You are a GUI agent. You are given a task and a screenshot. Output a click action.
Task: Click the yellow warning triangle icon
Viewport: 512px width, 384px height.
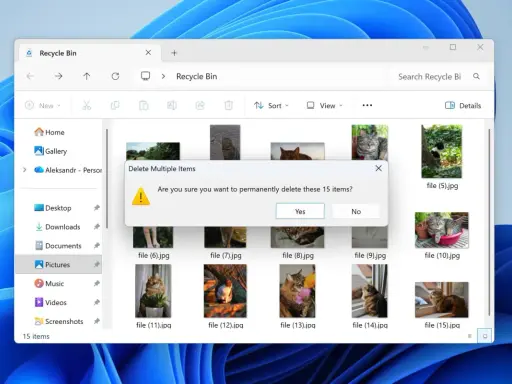(141, 196)
